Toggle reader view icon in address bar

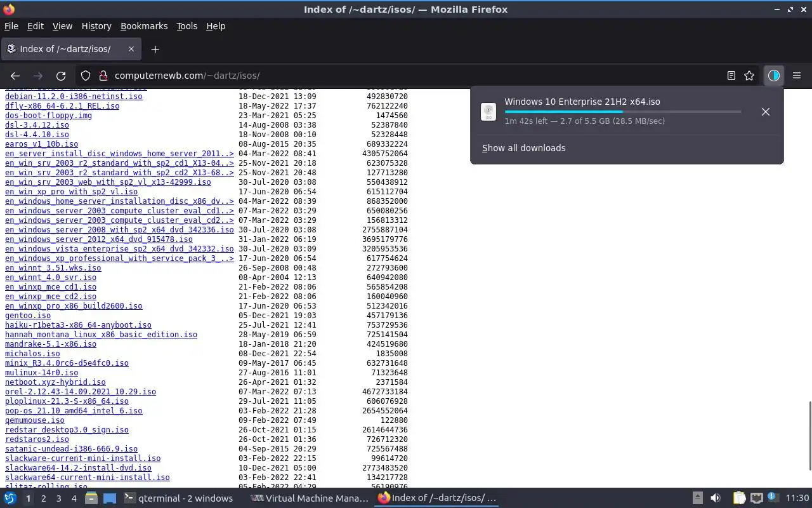point(731,76)
